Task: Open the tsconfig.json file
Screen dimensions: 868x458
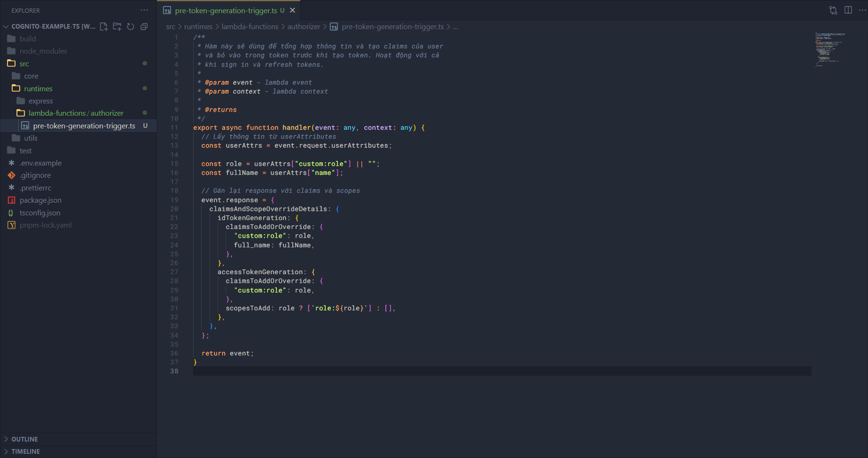Action: (40, 213)
